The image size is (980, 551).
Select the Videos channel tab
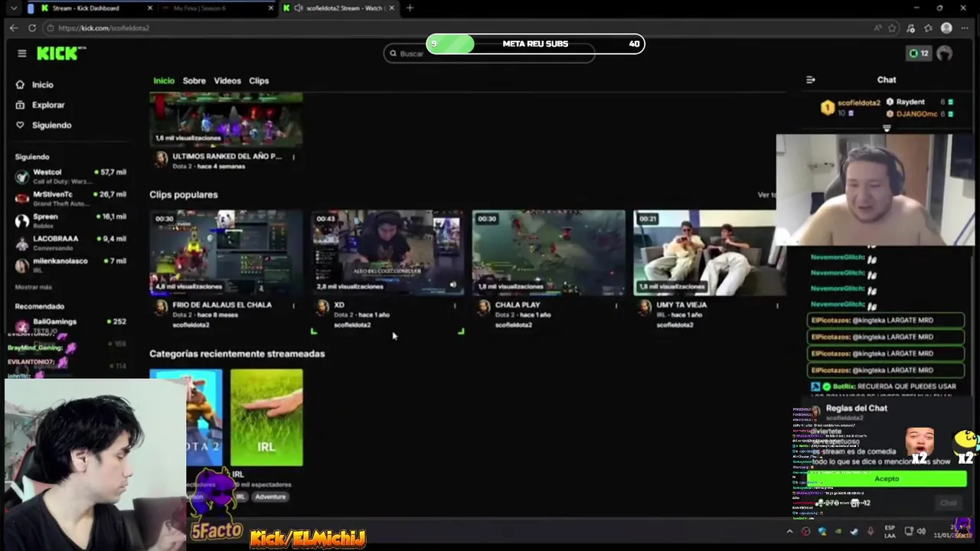pyautogui.click(x=227, y=80)
